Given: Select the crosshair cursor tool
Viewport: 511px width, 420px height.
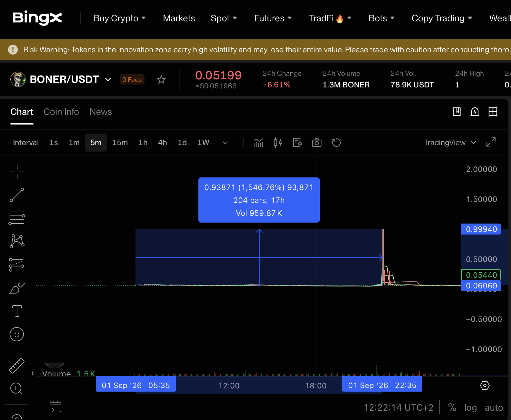Looking at the screenshot, I should [x=17, y=172].
